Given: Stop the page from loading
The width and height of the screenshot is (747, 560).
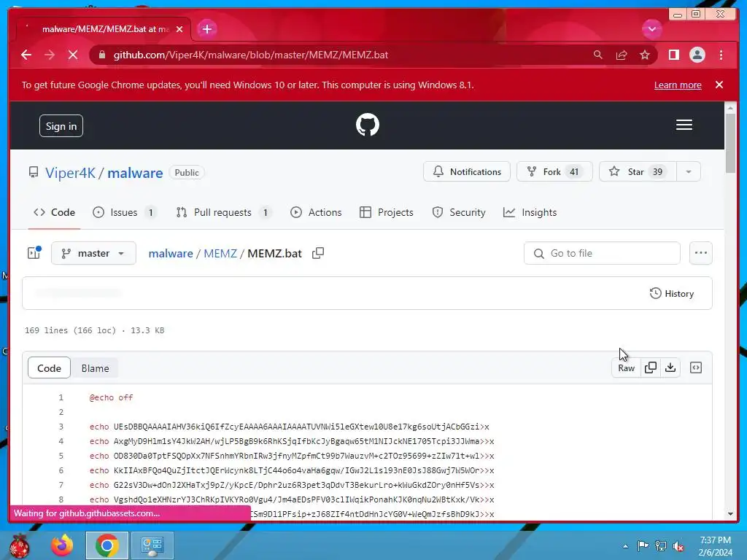Looking at the screenshot, I should click(73, 55).
